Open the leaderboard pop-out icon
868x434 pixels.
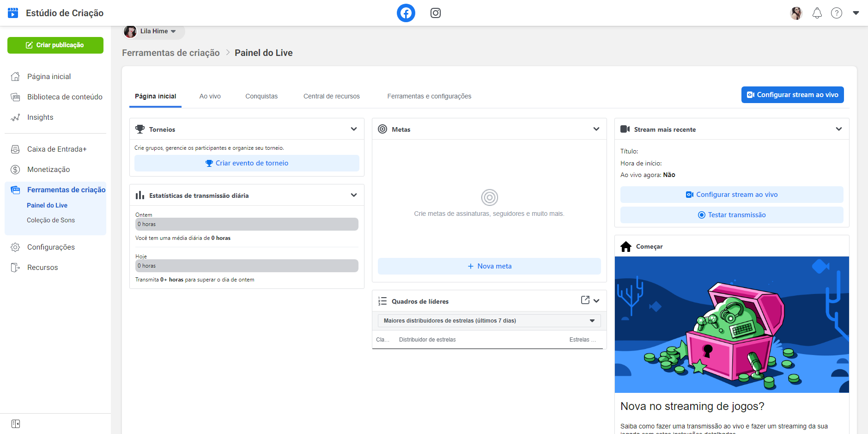point(585,300)
